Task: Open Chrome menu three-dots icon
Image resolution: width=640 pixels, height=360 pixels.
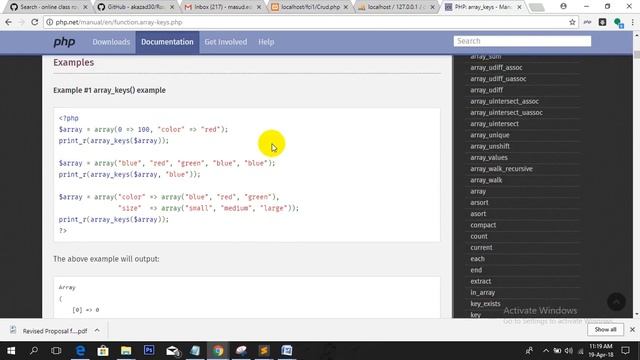Action: click(633, 22)
